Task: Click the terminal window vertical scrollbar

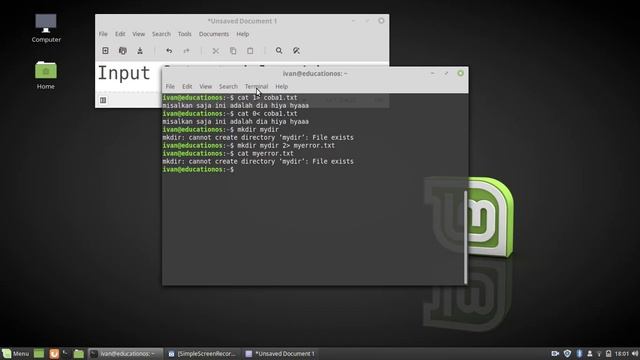Action: click(x=466, y=237)
